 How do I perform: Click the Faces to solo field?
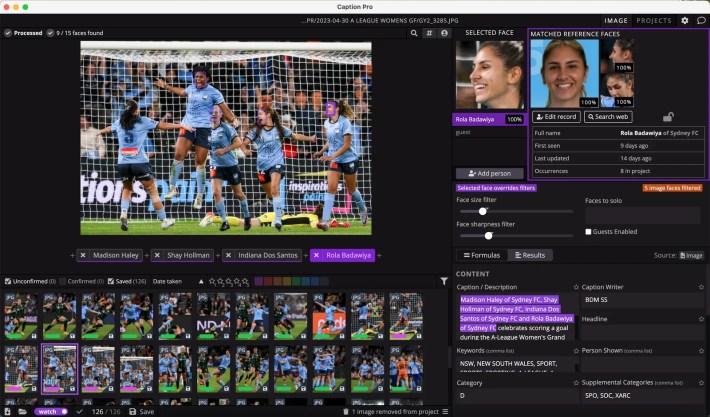pos(643,216)
